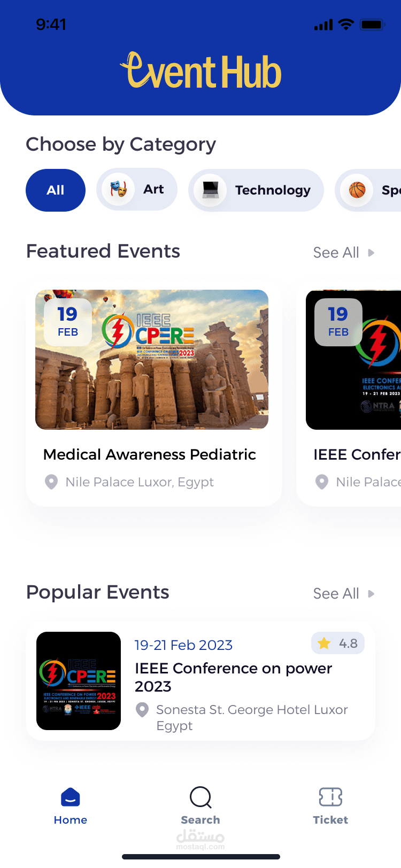The height and width of the screenshot is (868, 401).
Task: Select the Technology category chip
Action: pos(273,190)
